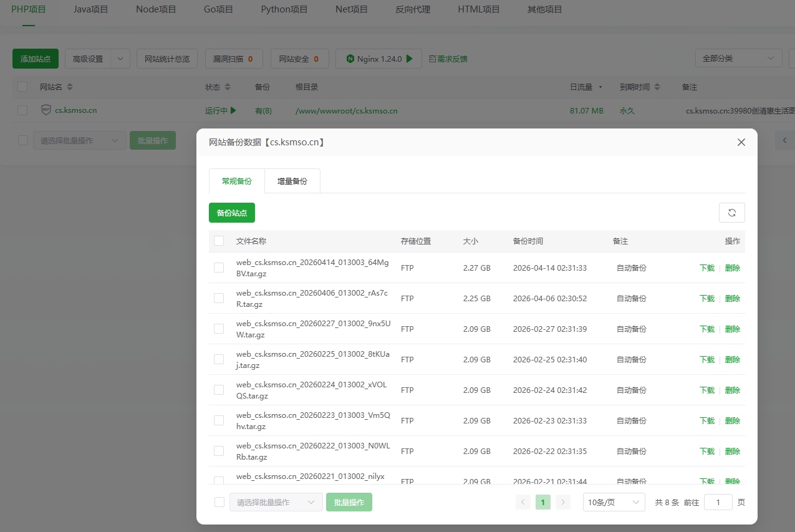Click the 网站安全 button
This screenshot has height=532, width=795.
tap(300, 59)
